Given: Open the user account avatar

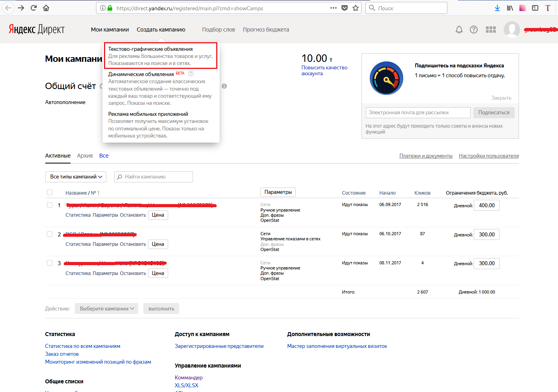Looking at the screenshot, I should click(x=512, y=30).
